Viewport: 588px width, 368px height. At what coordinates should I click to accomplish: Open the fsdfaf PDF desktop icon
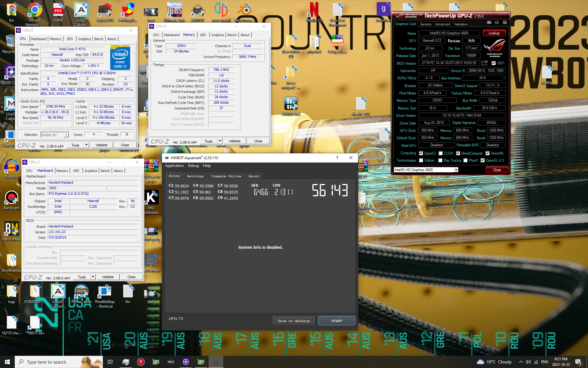[58, 12]
